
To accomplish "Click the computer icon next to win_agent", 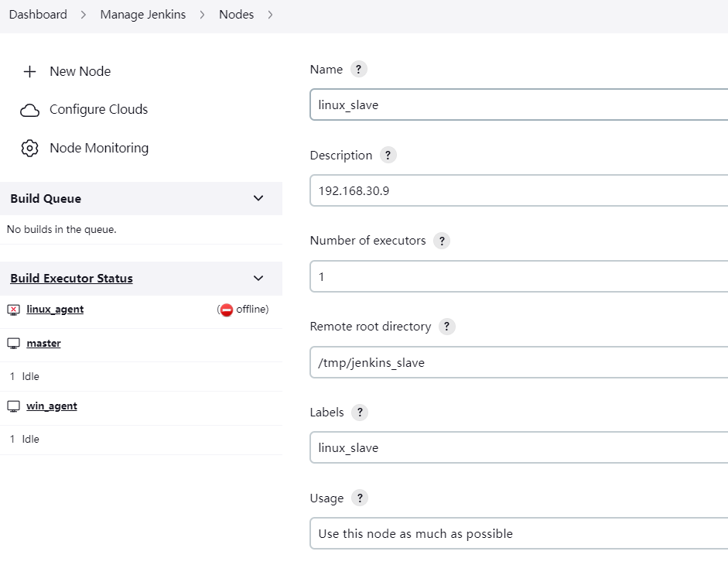I will pyautogui.click(x=13, y=406).
